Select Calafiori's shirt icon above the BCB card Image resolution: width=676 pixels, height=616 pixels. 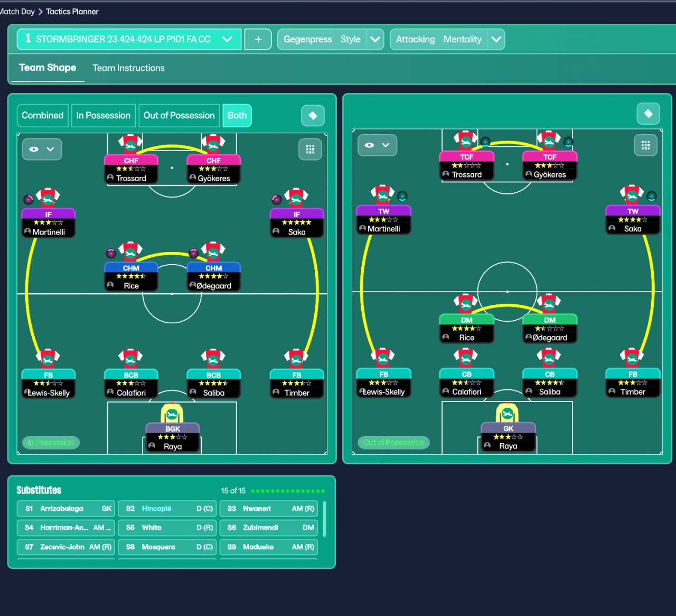[x=130, y=359]
